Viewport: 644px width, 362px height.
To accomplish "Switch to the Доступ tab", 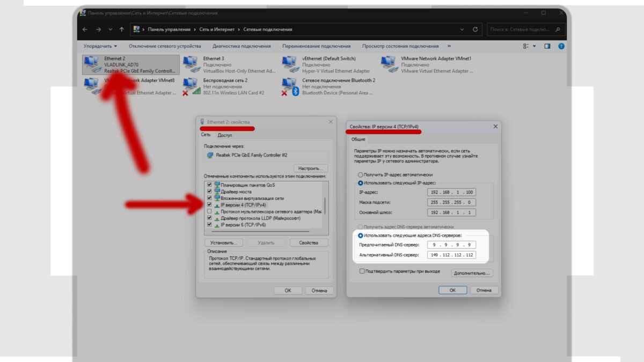I will pos(225,135).
